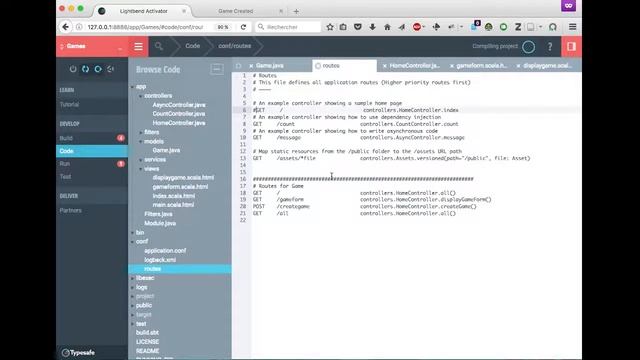Switch to Game Created browser tab
640x360 pixels.
coord(236,11)
